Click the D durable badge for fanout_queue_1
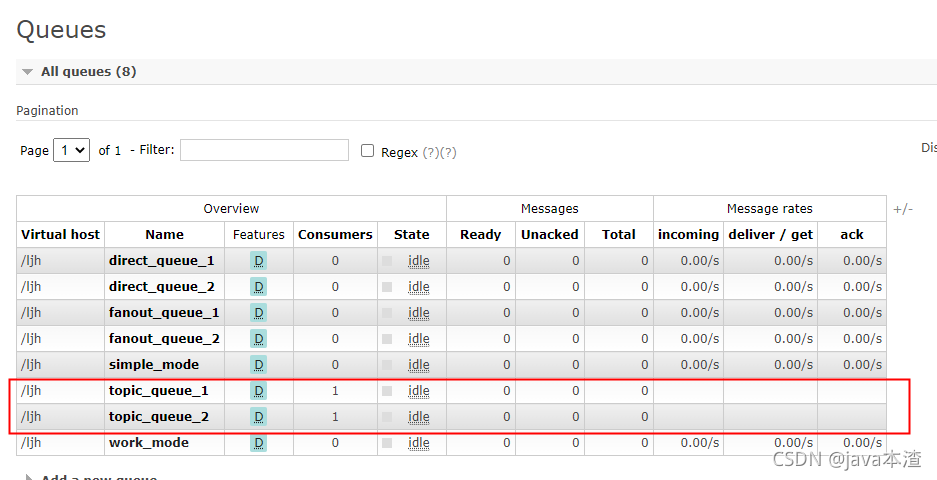The width and height of the screenshot is (937, 480). click(258, 313)
